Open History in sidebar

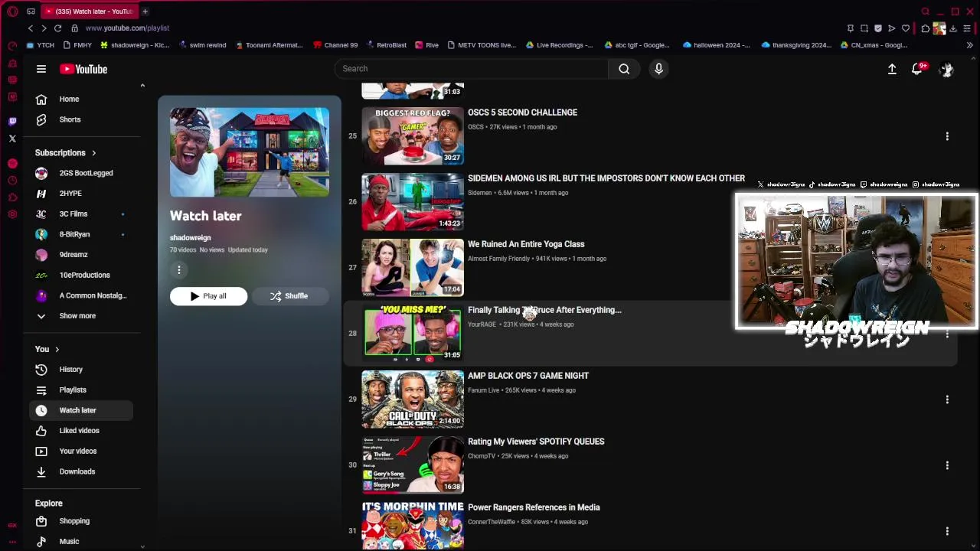tap(81, 370)
